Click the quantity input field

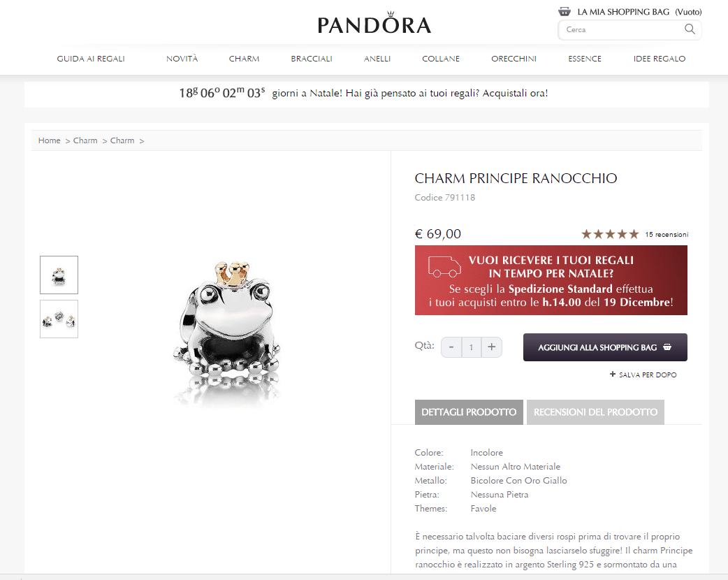pyautogui.click(x=472, y=347)
